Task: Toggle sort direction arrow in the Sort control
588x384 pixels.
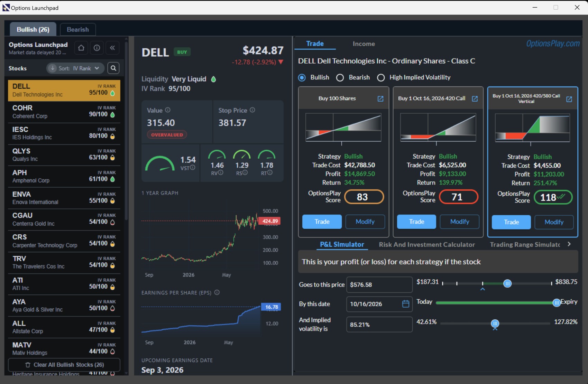Action: click(x=53, y=68)
